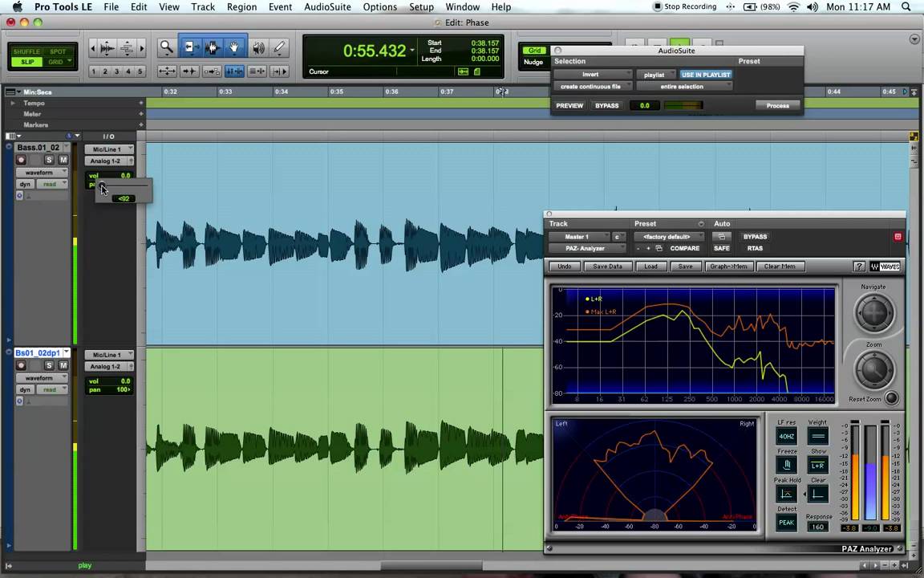Open the AudioSuite playlist dropdown

656,75
